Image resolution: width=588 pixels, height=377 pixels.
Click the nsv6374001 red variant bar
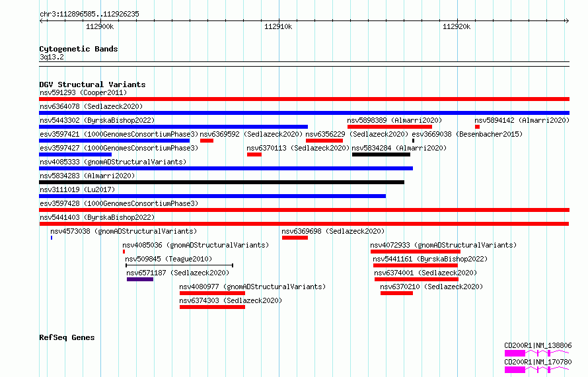[417, 279]
